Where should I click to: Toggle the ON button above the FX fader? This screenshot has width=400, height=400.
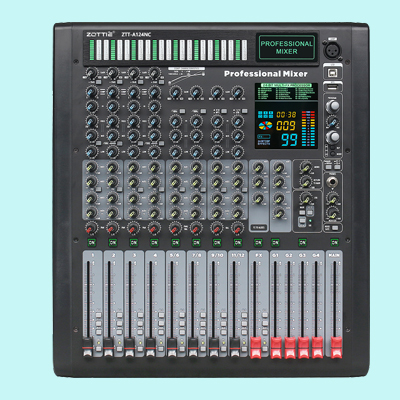pos(258,242)
